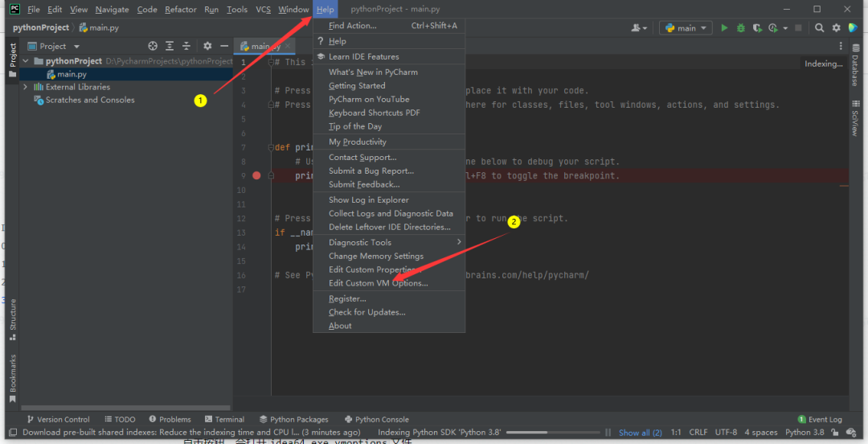The width and height of the screenshot is (868, 444).
Task: Expand External Libraries node
Action: pos(26,87)
